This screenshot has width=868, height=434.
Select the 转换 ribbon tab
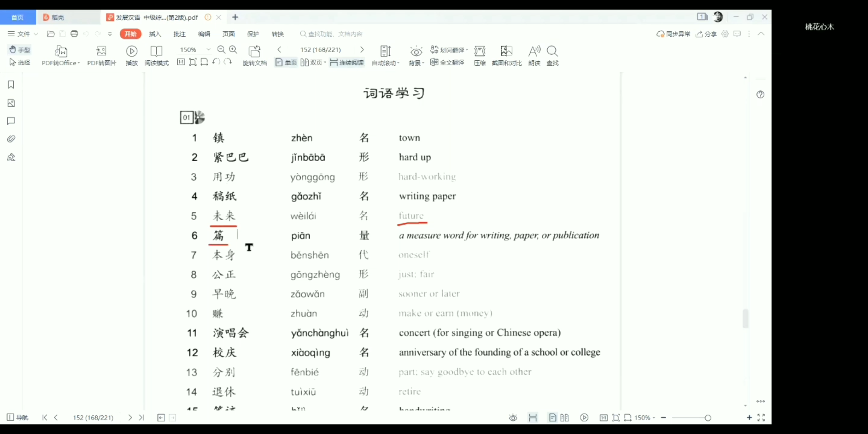[x=277, y=34]
